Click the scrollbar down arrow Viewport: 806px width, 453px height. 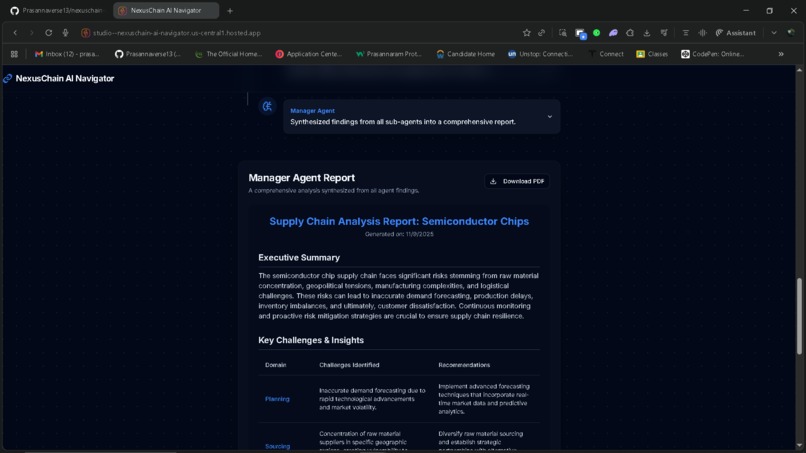[x=799, y=446]
